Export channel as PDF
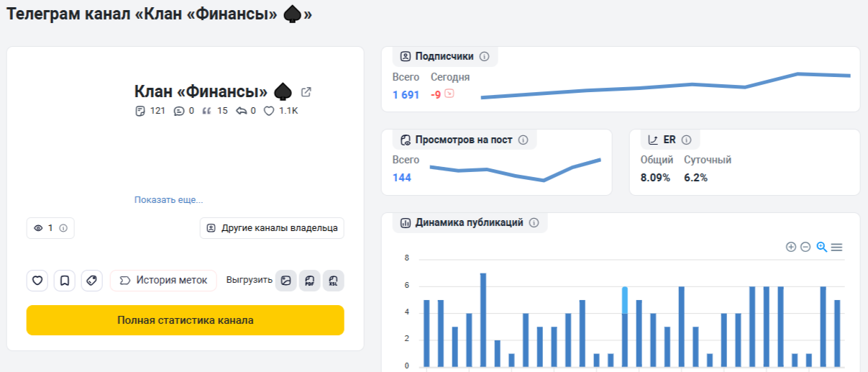 tap(309, 281)
